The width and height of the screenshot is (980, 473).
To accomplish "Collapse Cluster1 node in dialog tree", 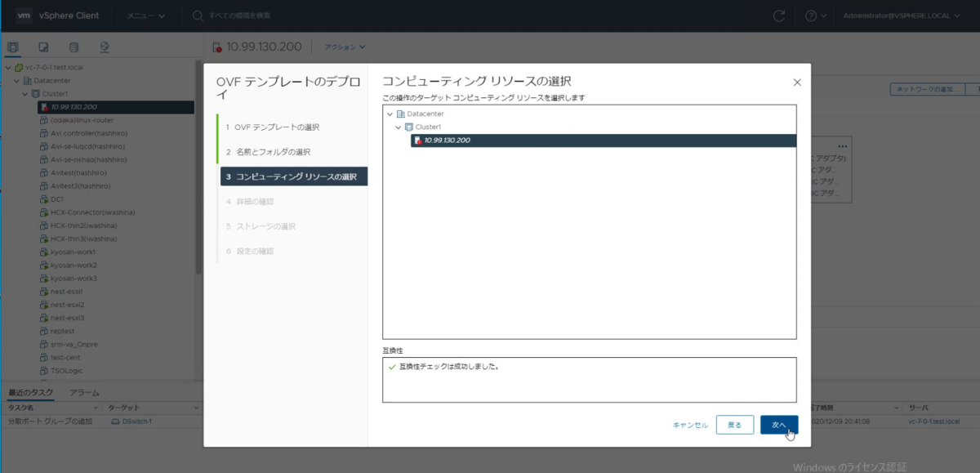I will (x=399, y=127).
